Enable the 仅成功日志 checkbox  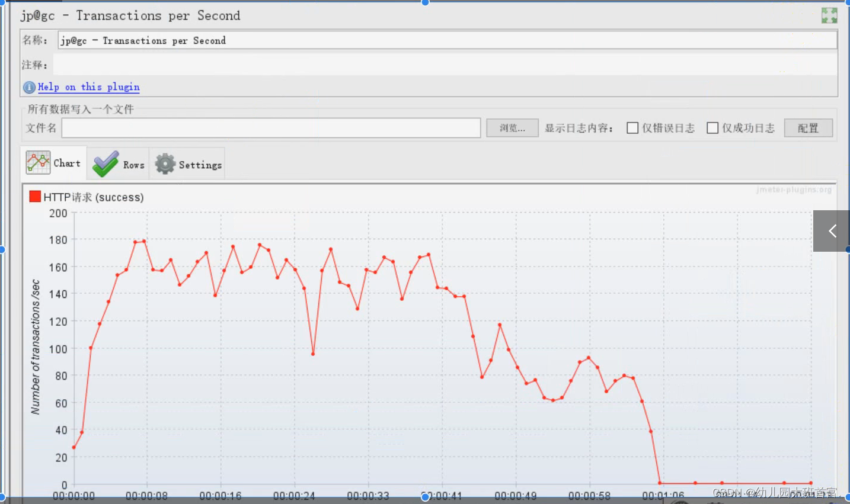click(712, 128)
